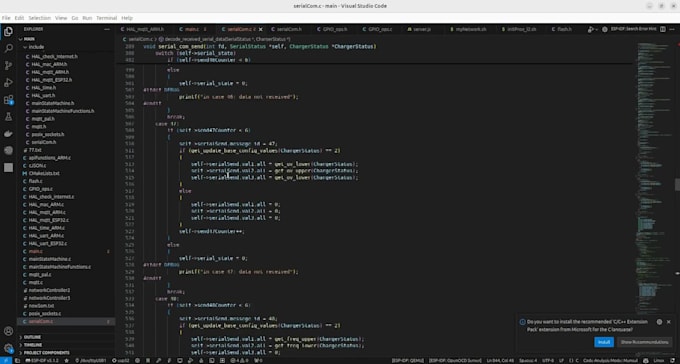680x364 pixels.
Task: Click the run/debug icon in editor title bar
Action: tap(591, 30)
